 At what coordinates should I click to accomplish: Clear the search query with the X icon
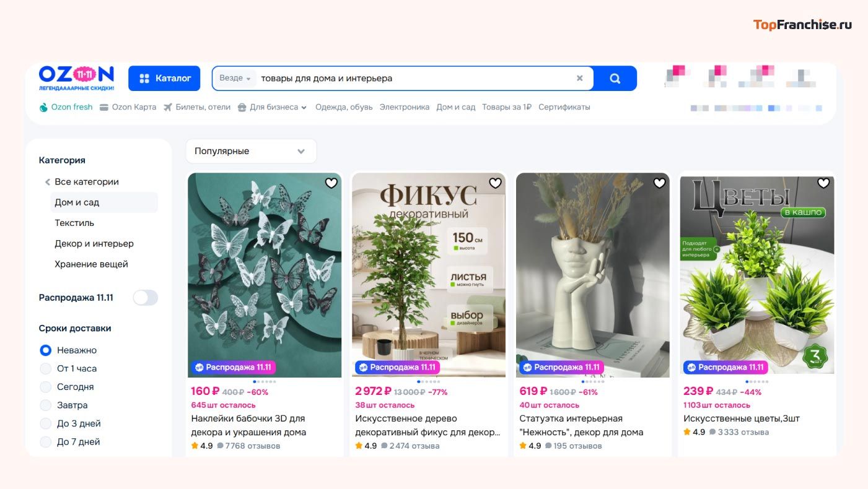click(x=579, y=78)
